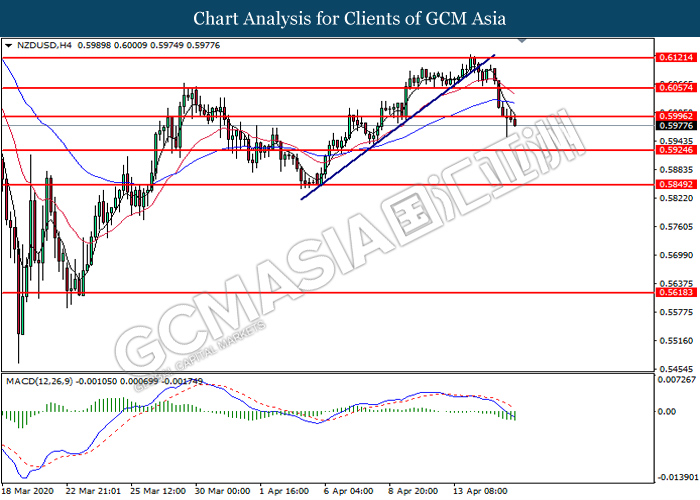Select the 0.58492 support price label
700x500 pixels.
(x=676, y=184)
